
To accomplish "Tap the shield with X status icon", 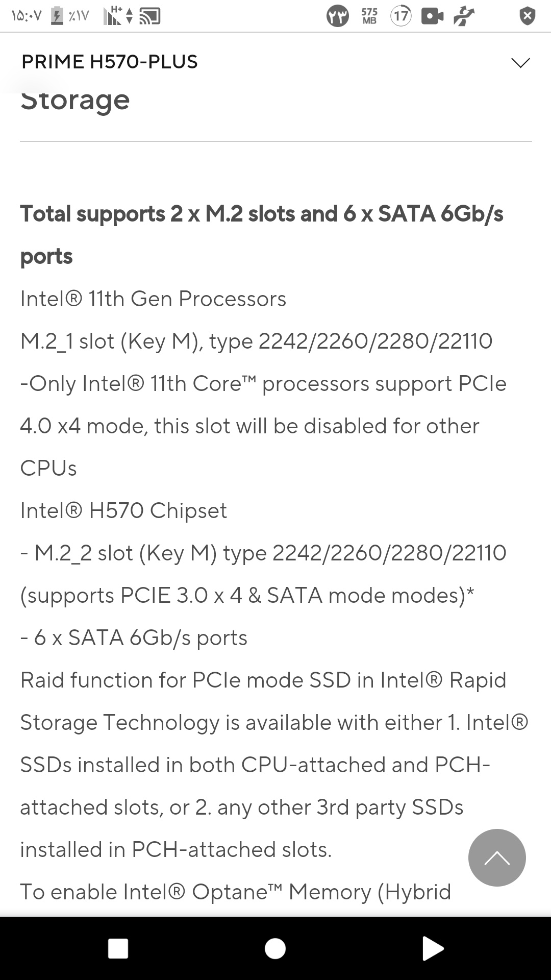I will (x=527, y=16).
